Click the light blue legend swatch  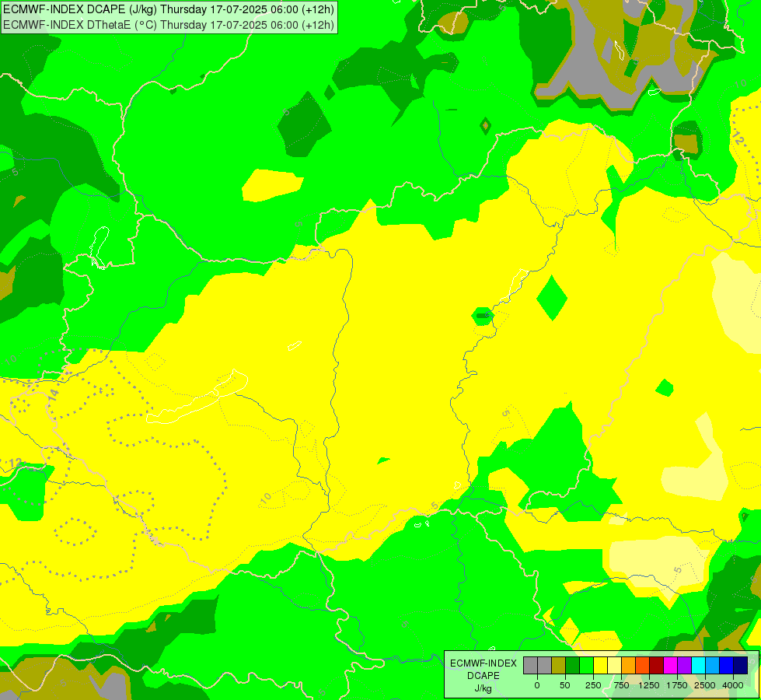712,666
